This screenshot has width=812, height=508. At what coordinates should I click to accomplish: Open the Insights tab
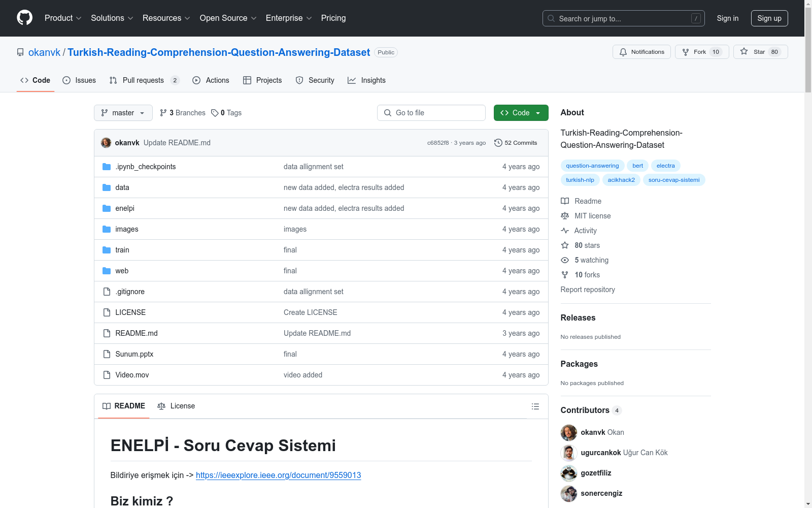(366, 80)
